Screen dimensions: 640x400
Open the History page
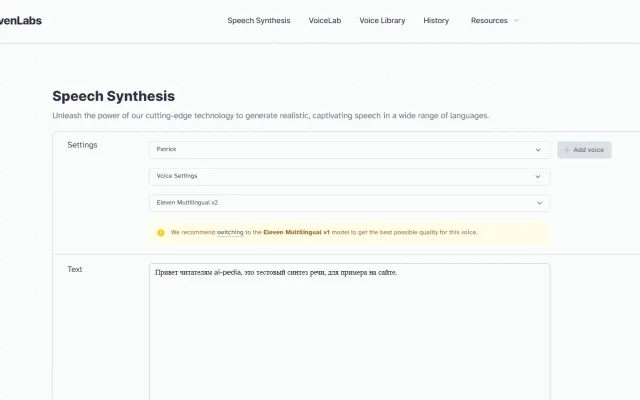coord(436,20)
